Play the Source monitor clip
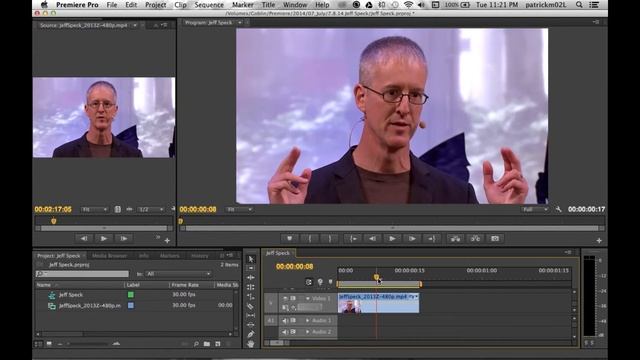640x360 pixels. (104, 239)
